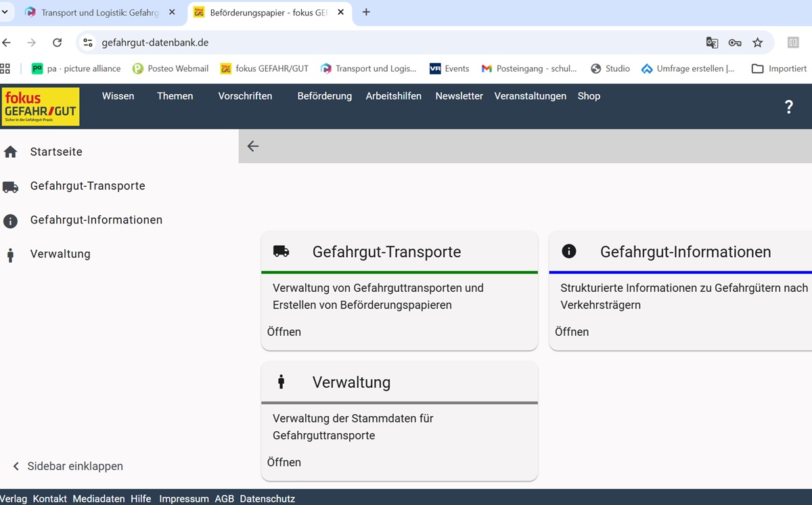Click the translate page icon in address bar
This screenshot has width=812, height=505.
pos(712,43)
